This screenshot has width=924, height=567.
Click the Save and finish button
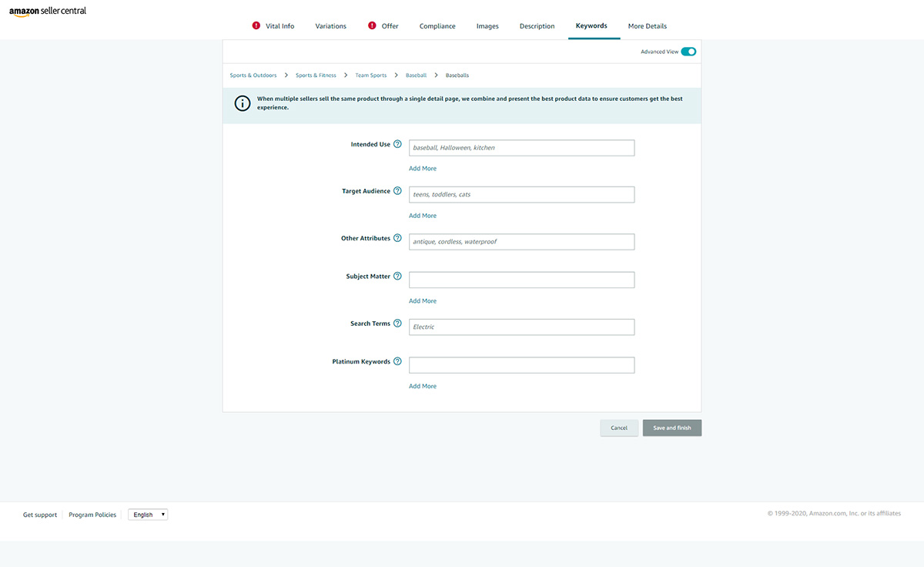click(x=671, y=428)
